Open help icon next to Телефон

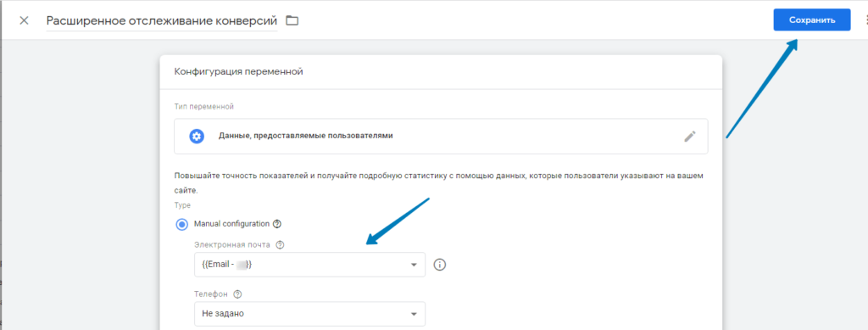tap(238, 294)
